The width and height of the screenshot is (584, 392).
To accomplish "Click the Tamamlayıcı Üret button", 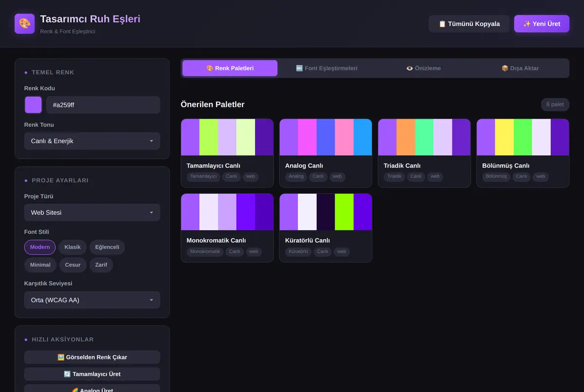I will coord(92,374).
